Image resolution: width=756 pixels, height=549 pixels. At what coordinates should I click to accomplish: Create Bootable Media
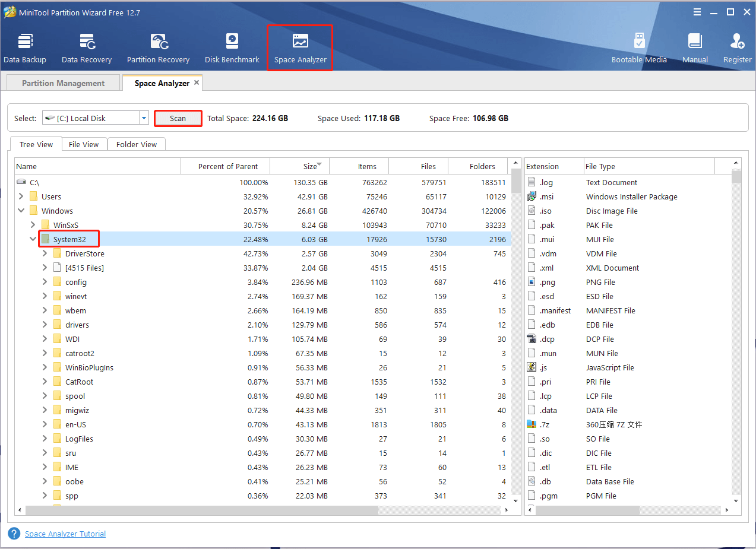639,48
